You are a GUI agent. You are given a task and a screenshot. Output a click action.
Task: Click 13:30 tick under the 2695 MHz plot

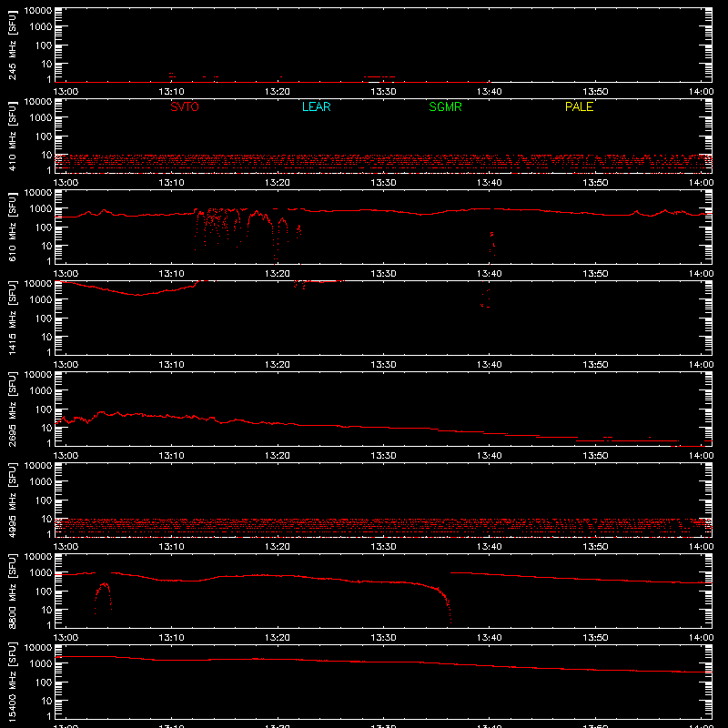(383, 456)
